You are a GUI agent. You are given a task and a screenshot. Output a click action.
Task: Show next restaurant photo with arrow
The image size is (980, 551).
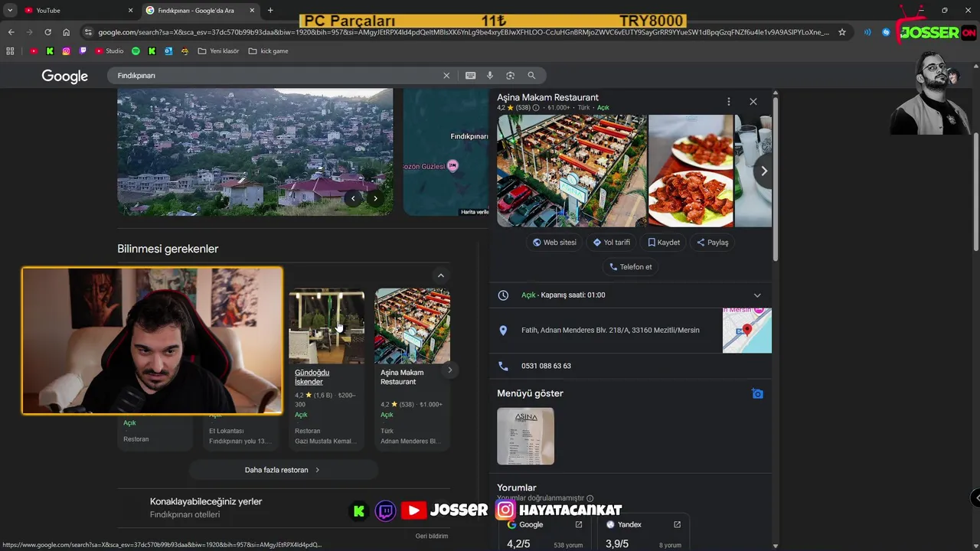pyautogui.click(x=763, y=171)
